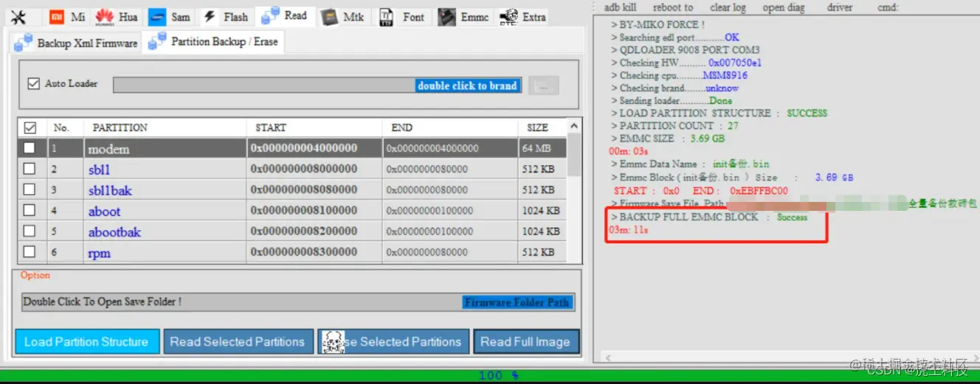
Task: Open the Mtk tab
Action: coord(343,17)
